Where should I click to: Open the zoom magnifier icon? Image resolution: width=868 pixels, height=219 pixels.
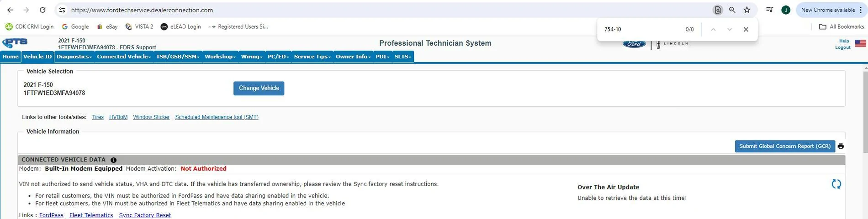point(732,10)
